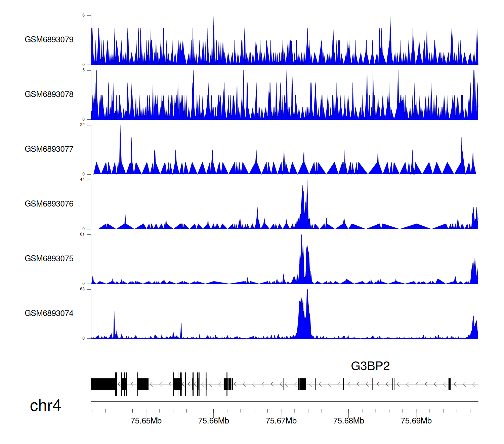Select the GSM6893076 track label
This screenshot has height=444, width=504.
tap(49, 204)
